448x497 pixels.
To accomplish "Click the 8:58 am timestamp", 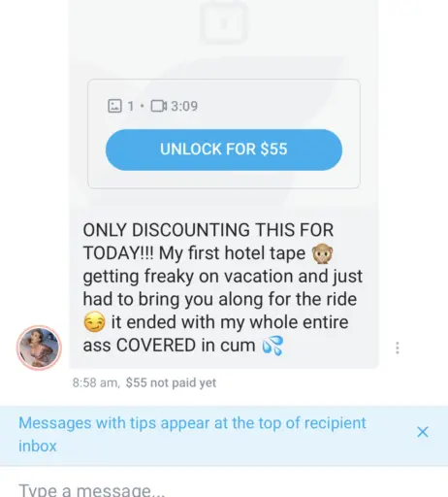I will (96, 382).
